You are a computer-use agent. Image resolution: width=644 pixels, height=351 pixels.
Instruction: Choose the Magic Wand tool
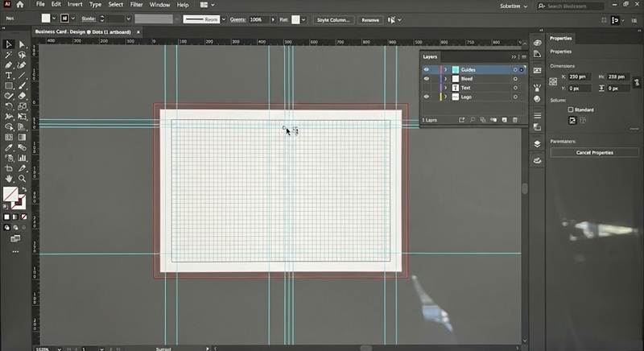(x=9, y=55)
